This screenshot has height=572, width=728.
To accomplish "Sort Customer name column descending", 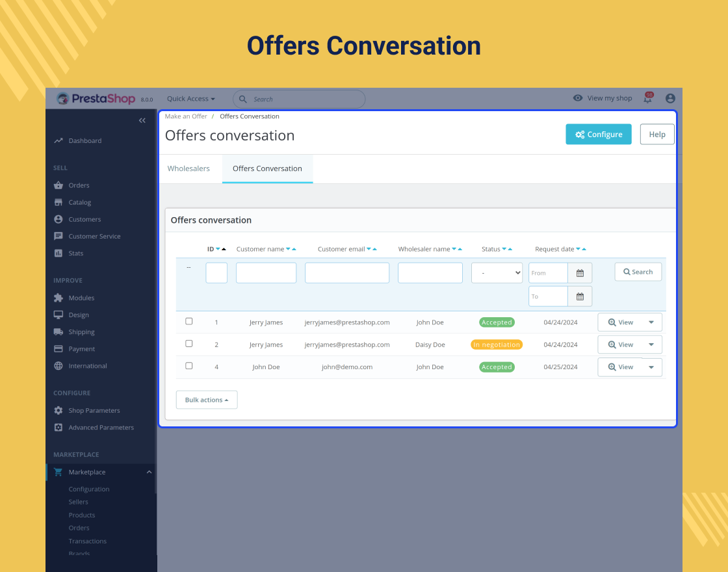I will click(x=288, y=250).
